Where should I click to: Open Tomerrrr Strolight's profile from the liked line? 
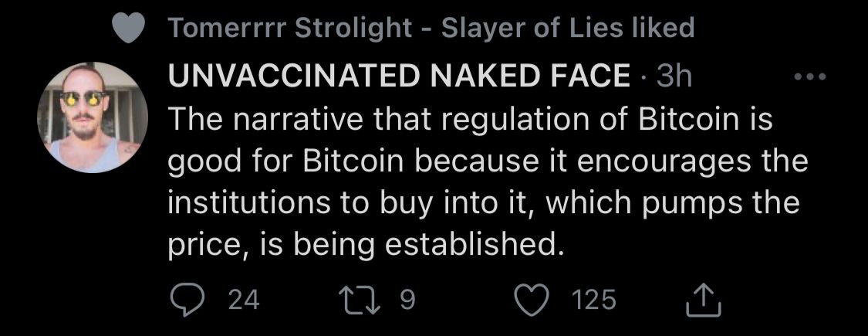click(290, 29)
